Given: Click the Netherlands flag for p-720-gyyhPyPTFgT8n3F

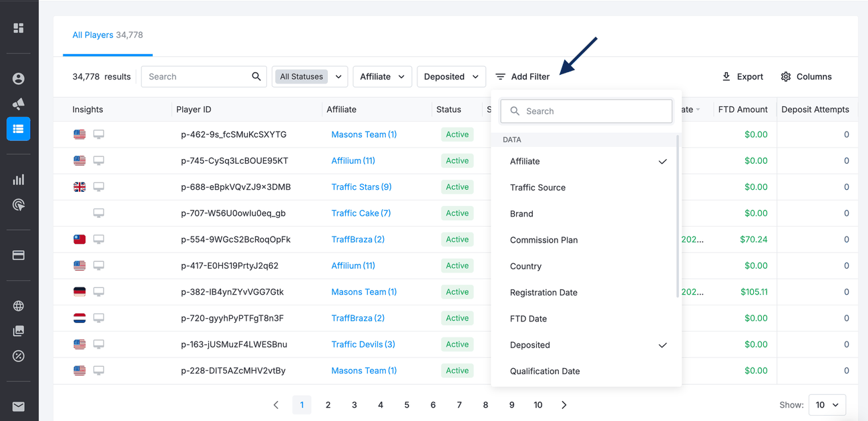Looking at the screenshot, I should 79,318.
